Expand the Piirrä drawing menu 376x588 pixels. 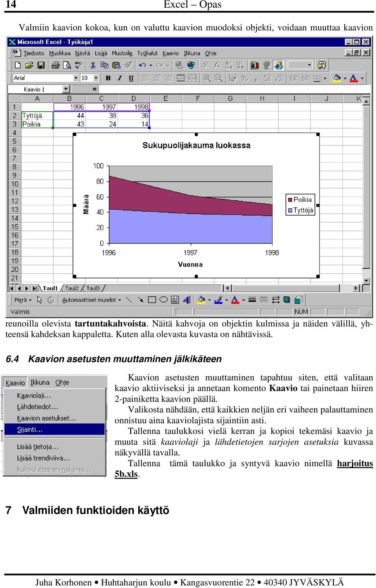[23, 300]
